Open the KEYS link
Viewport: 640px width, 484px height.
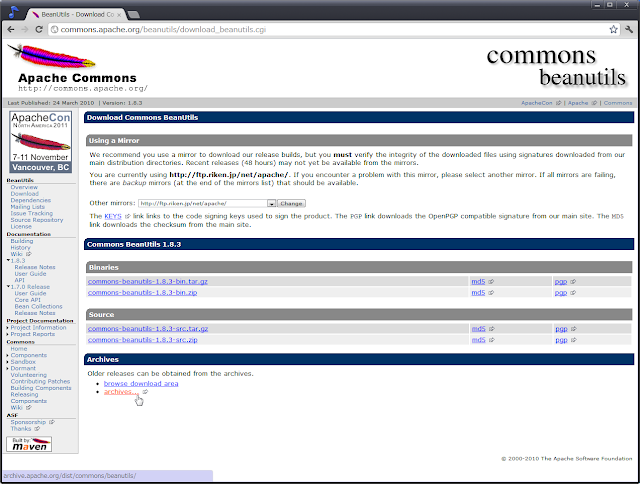113,216
